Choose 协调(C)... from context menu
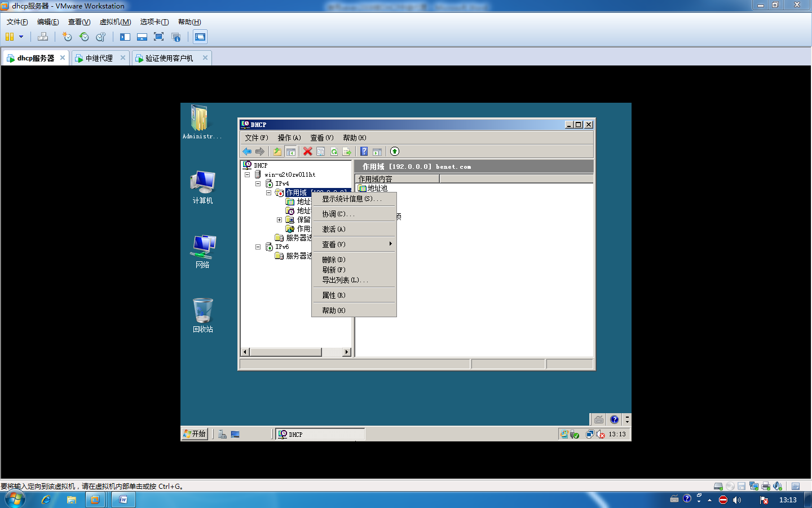The image size is (812, 508). tap(354, 214)
